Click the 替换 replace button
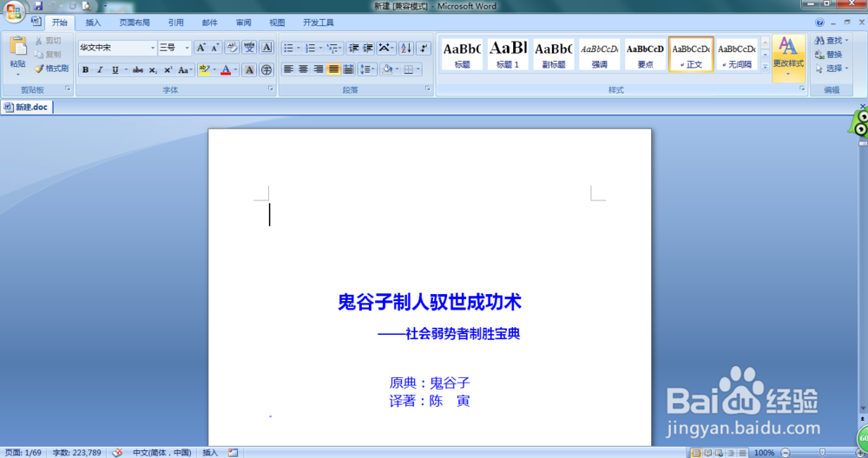Screen dimensions: 868x458 click(829, 54)
